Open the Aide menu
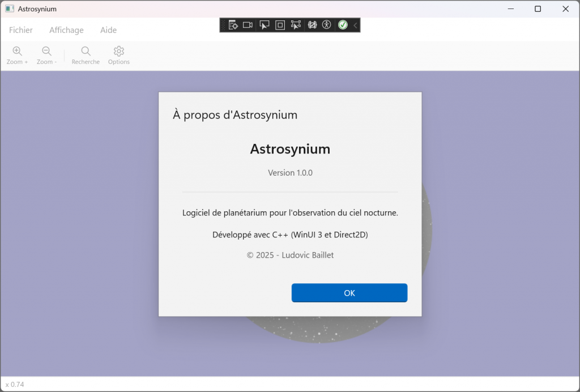 [x=108, y=30]
